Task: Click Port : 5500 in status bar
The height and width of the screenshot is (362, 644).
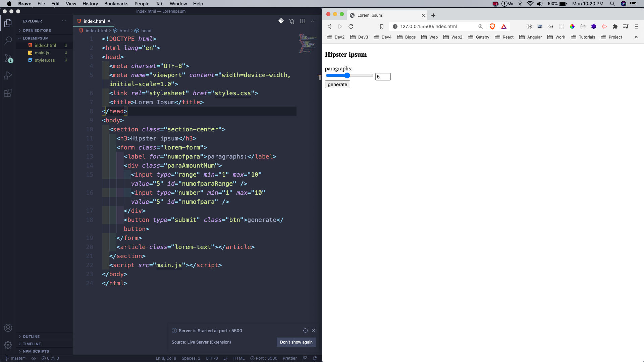Action: point(264,358)
